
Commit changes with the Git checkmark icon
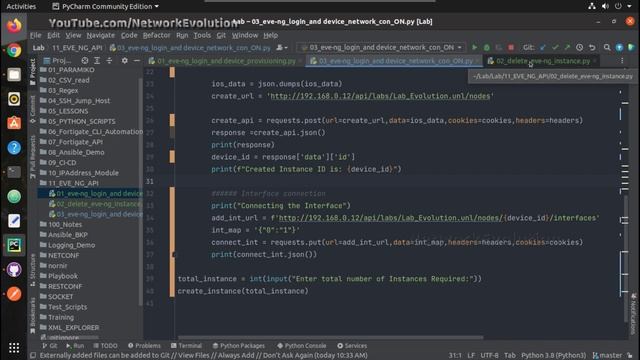click(555, 47)
